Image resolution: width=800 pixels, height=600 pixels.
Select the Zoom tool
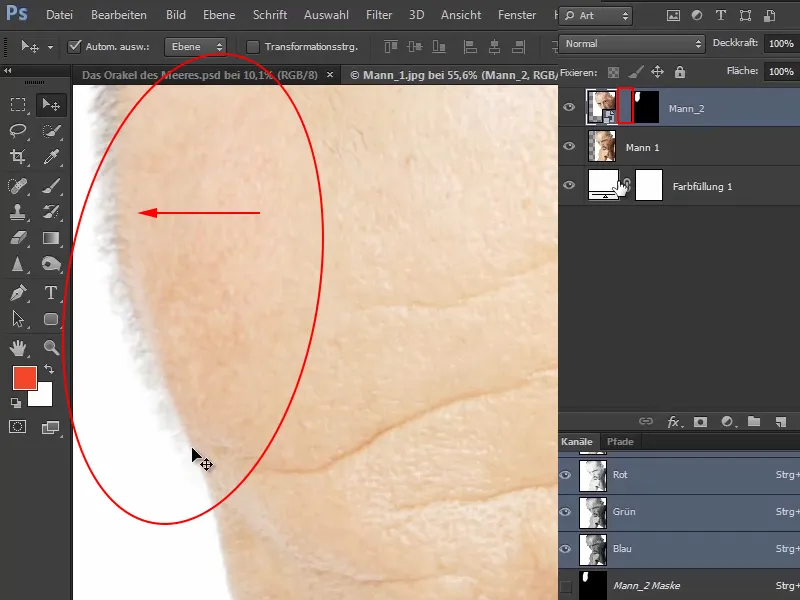(51, 348)
